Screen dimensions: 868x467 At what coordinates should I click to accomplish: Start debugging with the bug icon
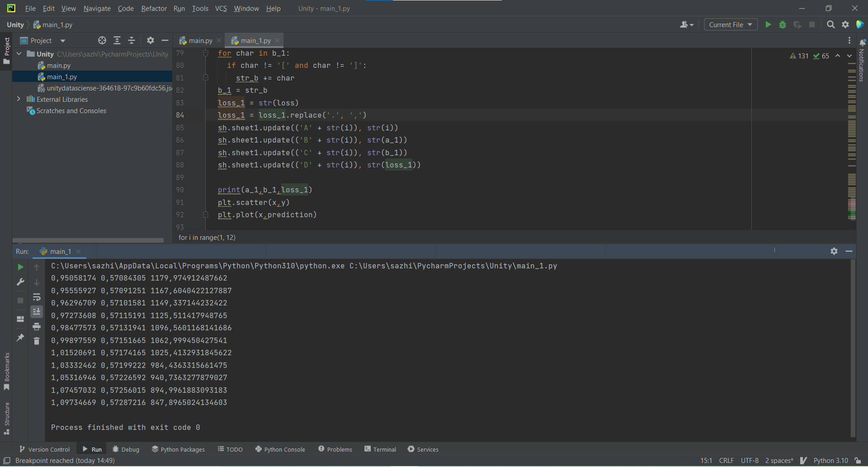[x=783, y=24]
